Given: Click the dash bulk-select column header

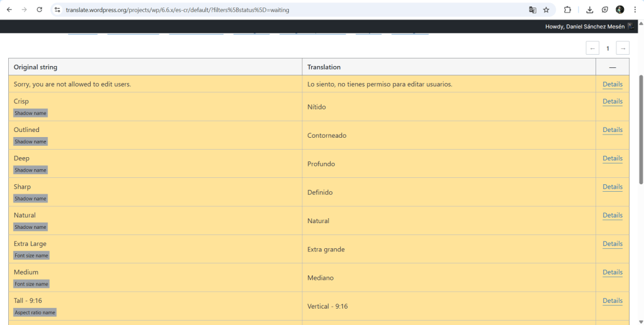Looking at the screenshot, I should coord(612,67).
